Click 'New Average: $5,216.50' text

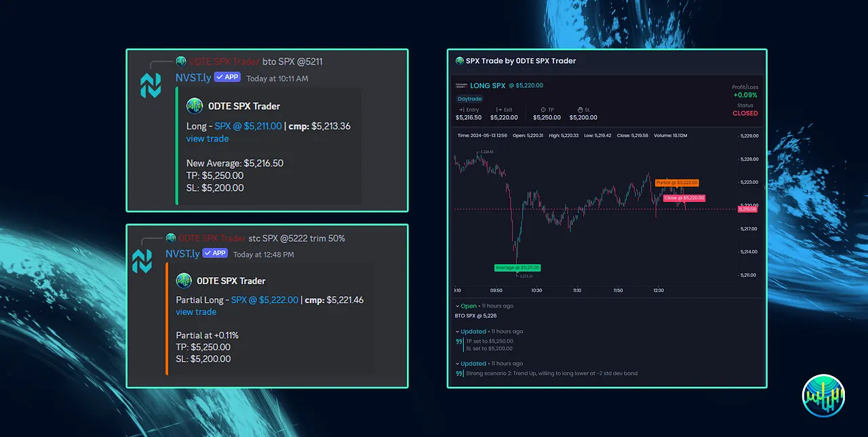click(235, 163)
